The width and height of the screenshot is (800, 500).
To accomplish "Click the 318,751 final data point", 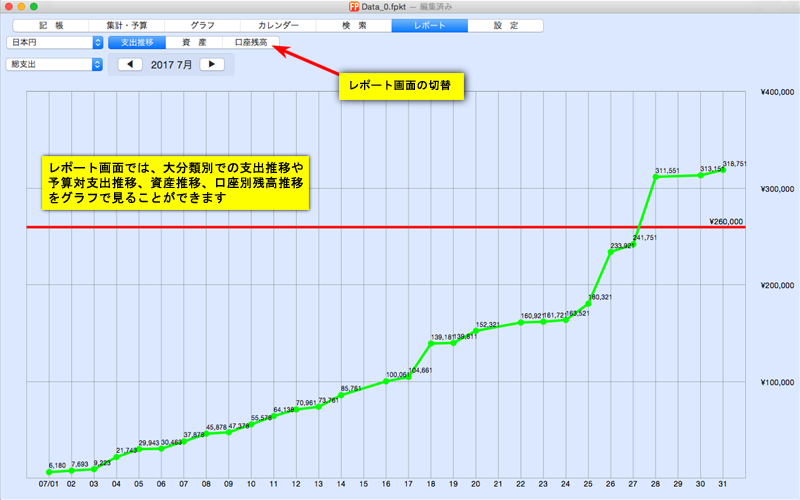I will [723, 170].
